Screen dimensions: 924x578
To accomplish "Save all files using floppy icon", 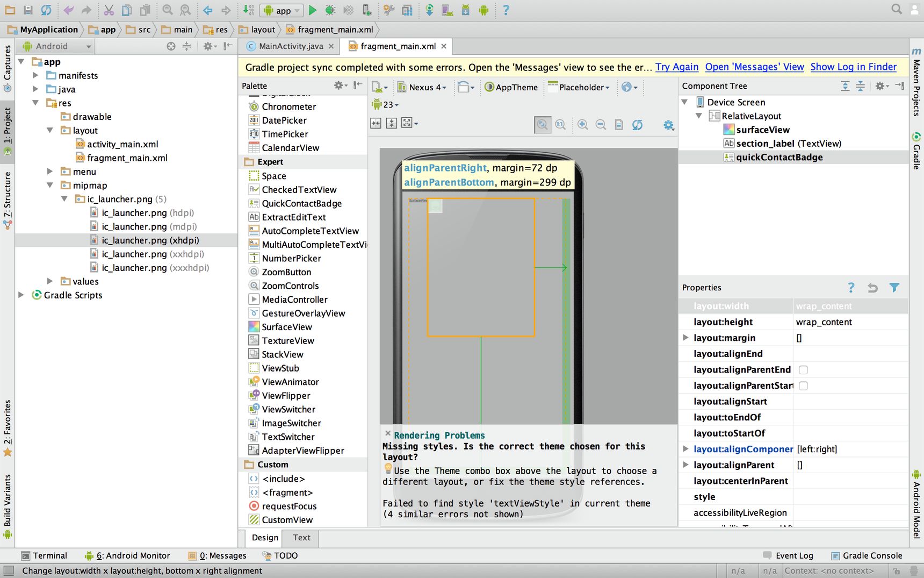I will tap(28, 10).
